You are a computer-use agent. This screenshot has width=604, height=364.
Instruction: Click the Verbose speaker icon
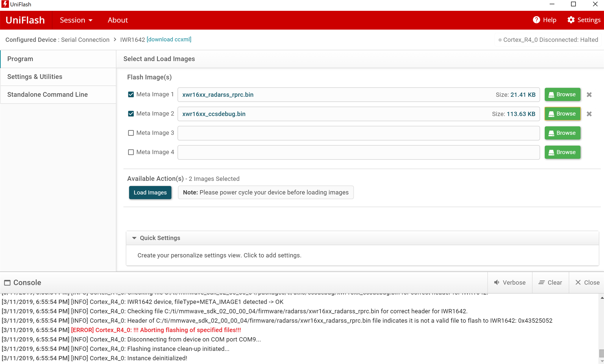click(x=496, y=282)
